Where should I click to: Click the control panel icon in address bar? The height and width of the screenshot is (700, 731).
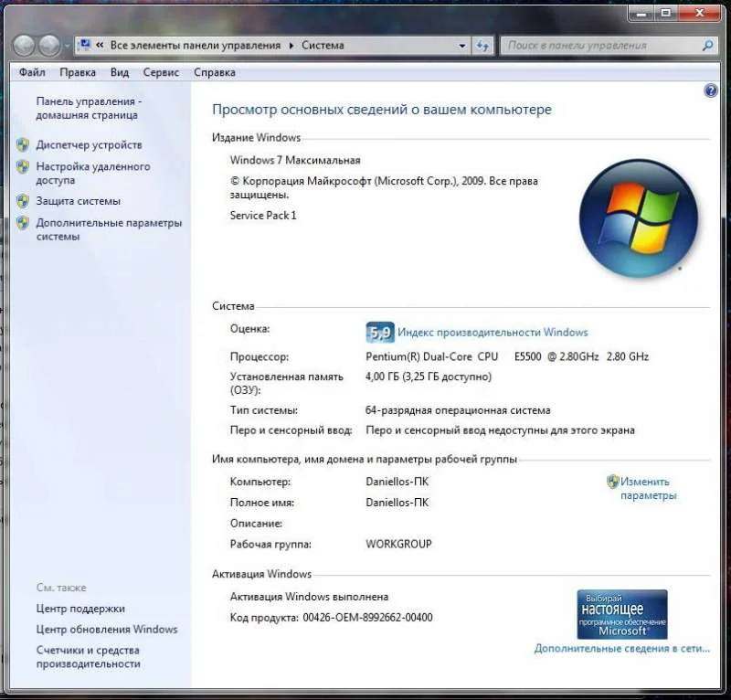(x=85, y=45)
